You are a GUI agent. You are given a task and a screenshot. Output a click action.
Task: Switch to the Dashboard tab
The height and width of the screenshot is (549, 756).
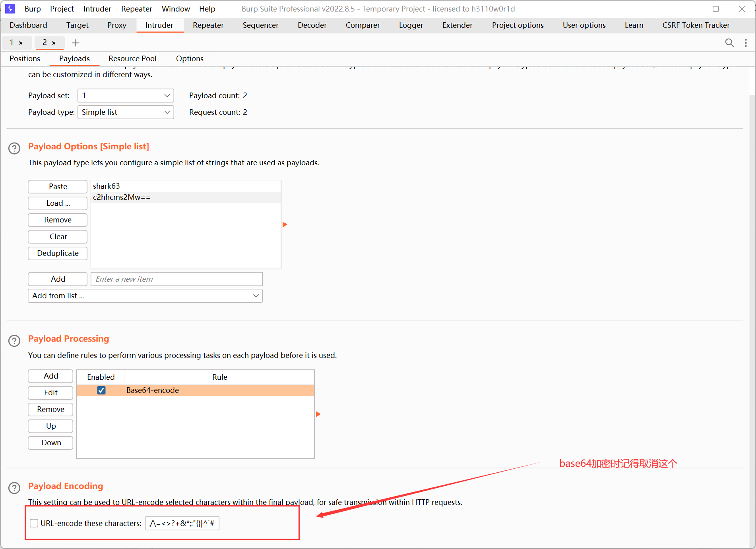pos(28,25)
